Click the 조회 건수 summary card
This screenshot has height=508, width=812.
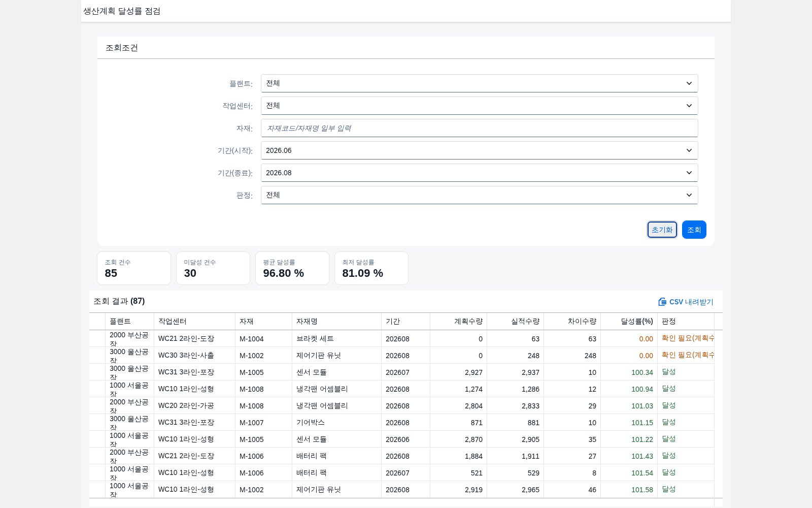click(x=134, y=268)
